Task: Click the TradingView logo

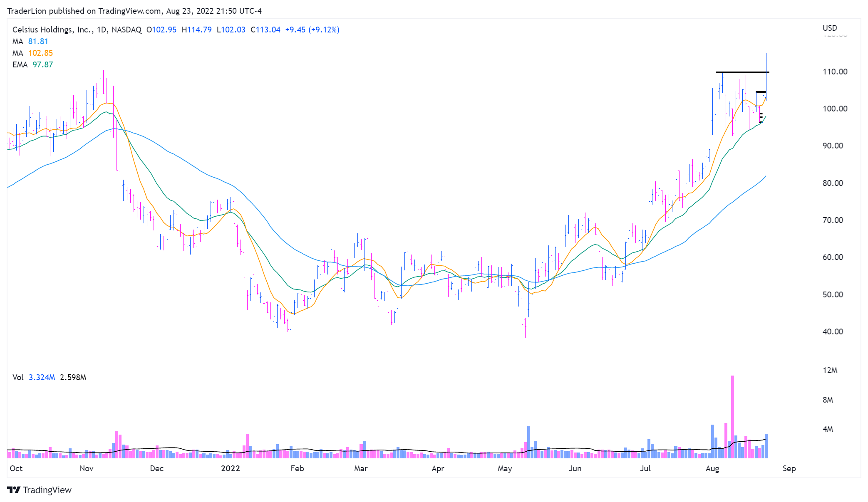Action: (x=40, y=490)
